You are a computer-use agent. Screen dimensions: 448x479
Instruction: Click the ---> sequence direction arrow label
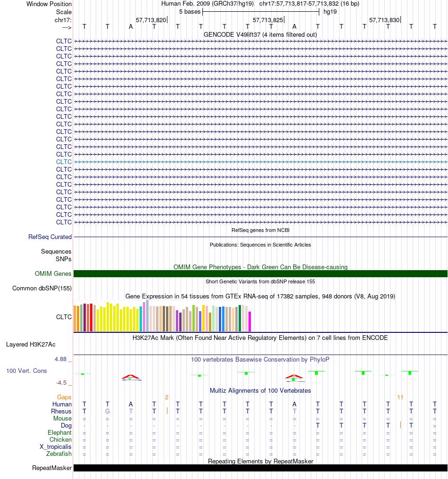[66, 27]
